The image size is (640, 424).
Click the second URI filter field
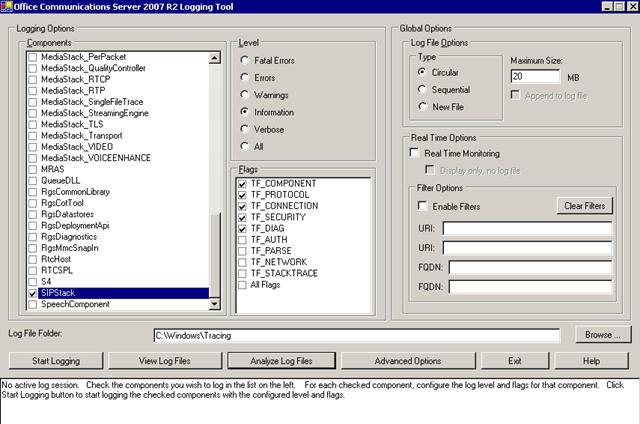click(527, 248)
